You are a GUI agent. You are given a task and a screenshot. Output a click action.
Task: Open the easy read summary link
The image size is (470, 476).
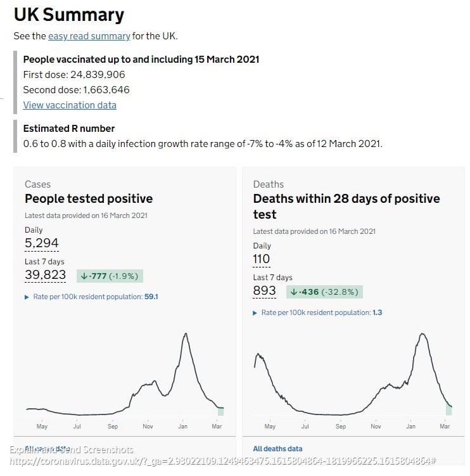point(89,36)
